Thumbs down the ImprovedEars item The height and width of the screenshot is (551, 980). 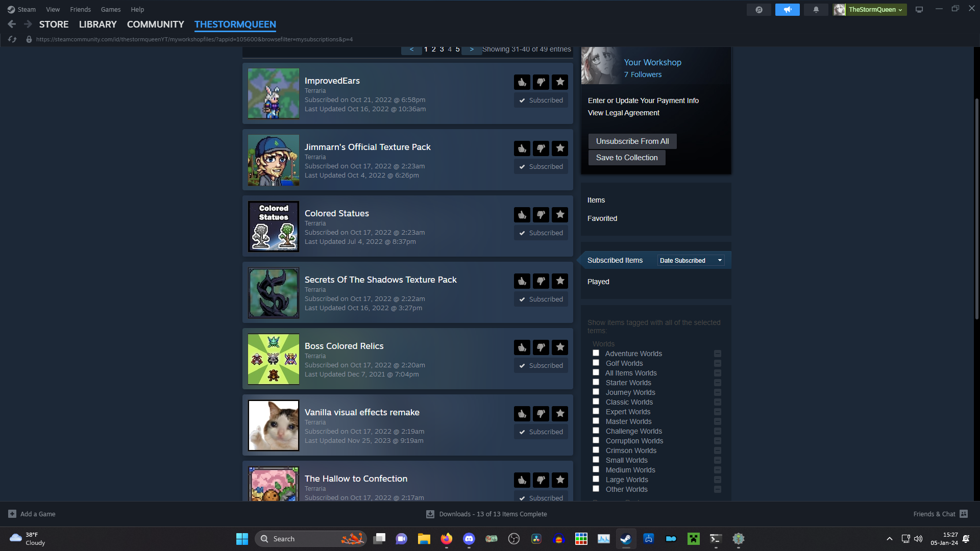[541, 82]
